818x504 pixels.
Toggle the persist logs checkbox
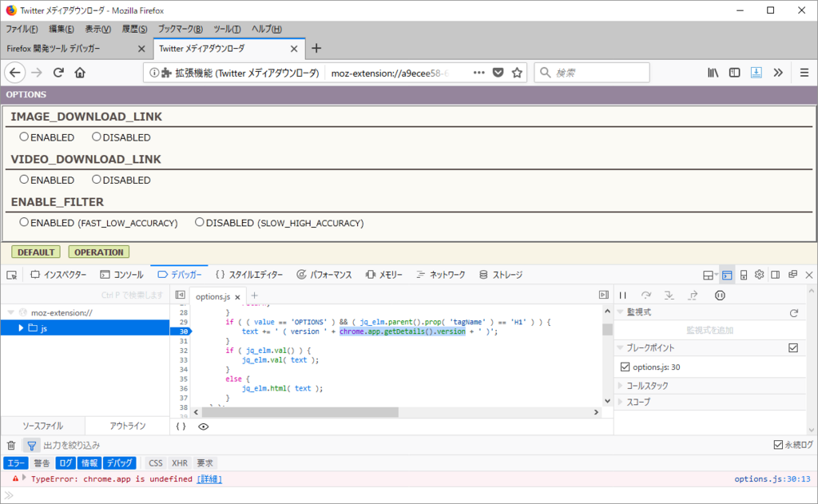(x=778, y=445)
